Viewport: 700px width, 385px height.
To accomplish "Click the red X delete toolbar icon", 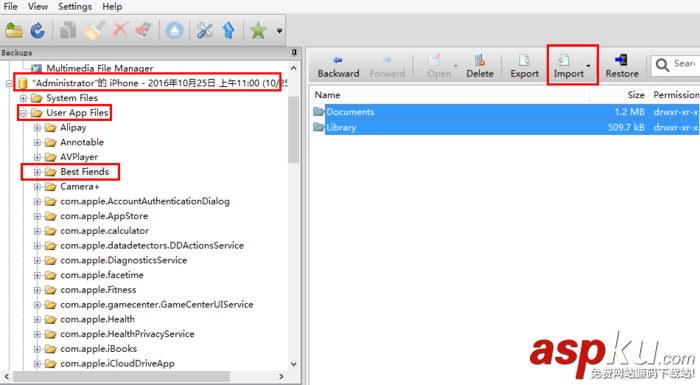I will click(x=120, y=31).
